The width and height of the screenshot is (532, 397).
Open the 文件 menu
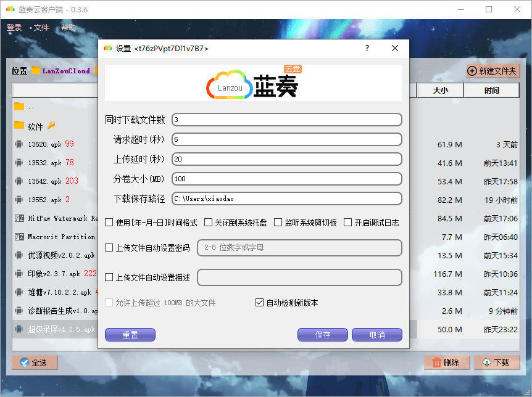tap(41, 27)
